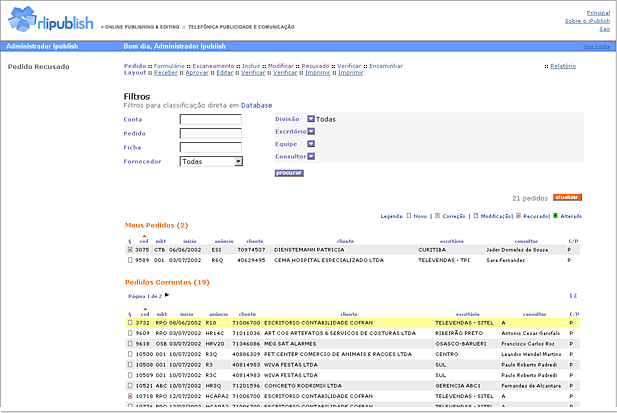Open Encaminhar in Pedido menu
This screenshot has width=617, height=413.
click(386, 66)
